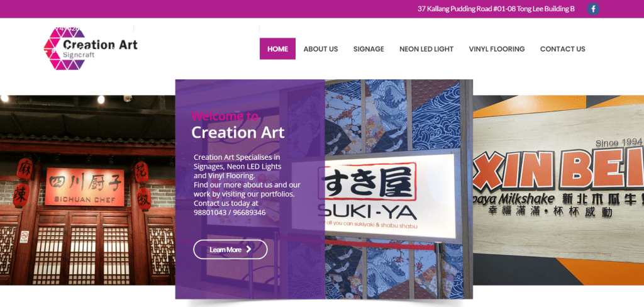Open the Facebook icon in top bar
Screen dimensions: 644x307
pos(593,9)
